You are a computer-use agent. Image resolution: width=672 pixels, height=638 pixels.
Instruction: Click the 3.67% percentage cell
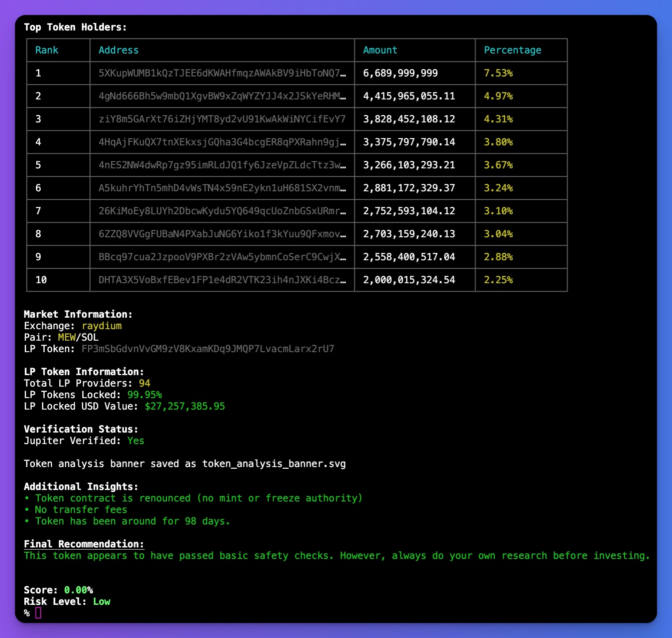pyautogui.click(x=498, y=165)
